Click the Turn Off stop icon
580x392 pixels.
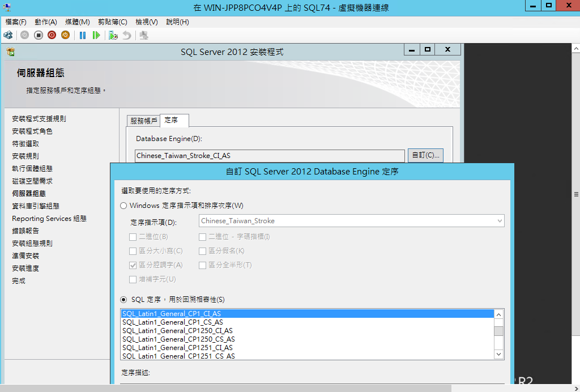(x=39, y=35)
